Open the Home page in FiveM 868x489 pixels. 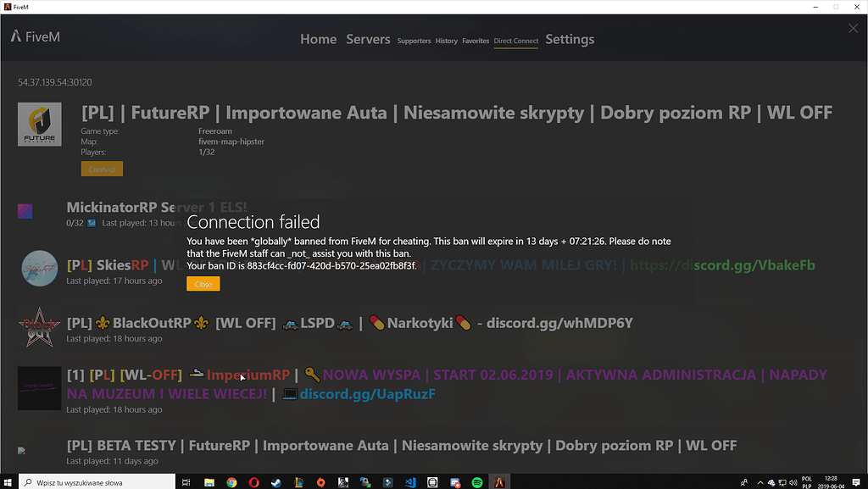point(318,39)
